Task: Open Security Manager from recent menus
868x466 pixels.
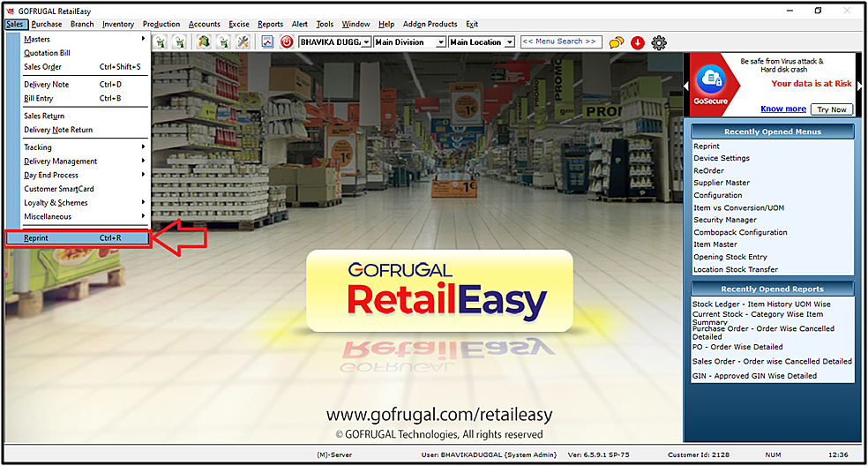Action: point(724,220)
